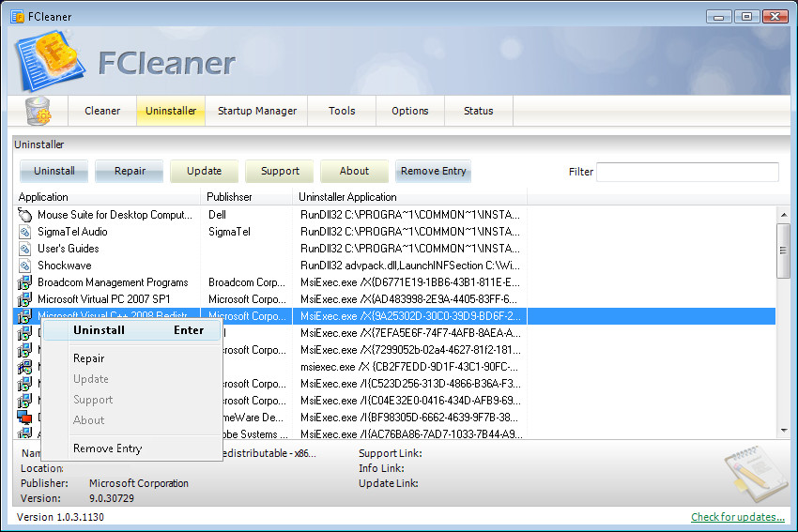Click the list vertical scrollbar thumb
Viewport: 798px width, 532px height.
783,251
